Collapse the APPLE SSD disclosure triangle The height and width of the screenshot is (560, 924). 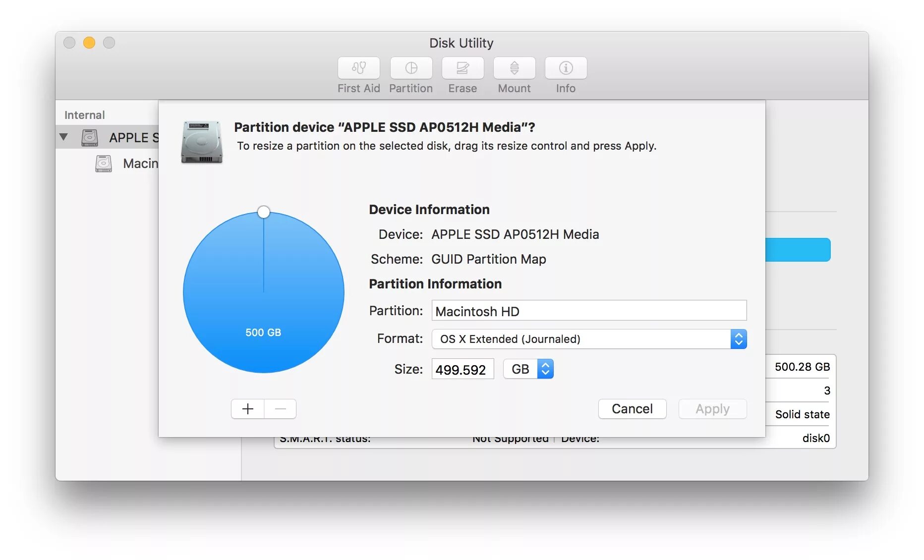[63, 137]
